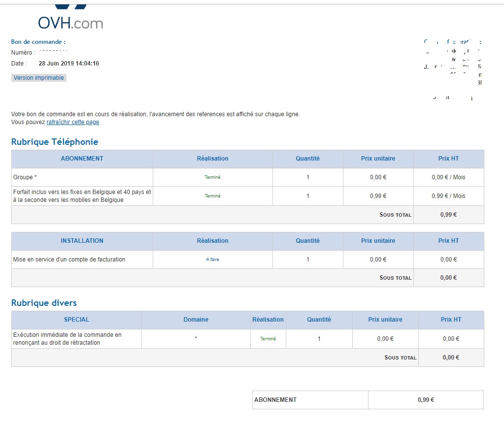Click 'Mise en service d'un compte de facturation'
Image resolution: width=504 pixels, height=426 pixels.
point(69,260)
